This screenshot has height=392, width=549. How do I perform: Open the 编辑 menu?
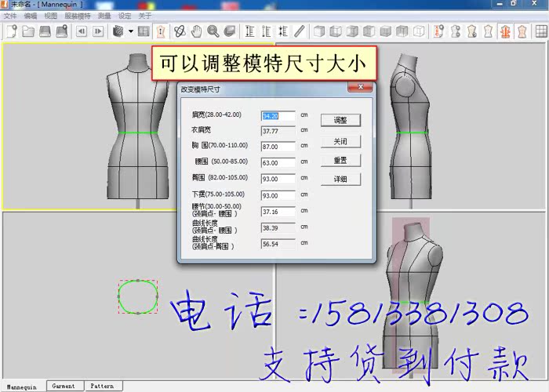click(31, 16)
